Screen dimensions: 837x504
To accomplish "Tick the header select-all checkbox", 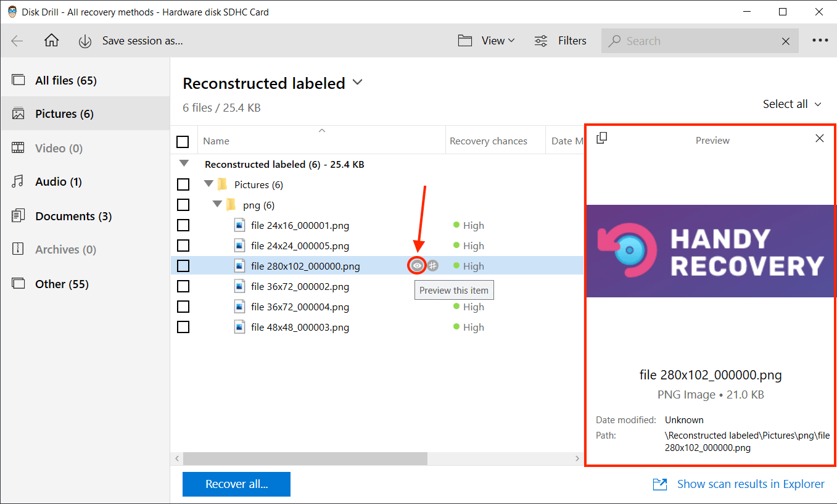I will 183,142.
